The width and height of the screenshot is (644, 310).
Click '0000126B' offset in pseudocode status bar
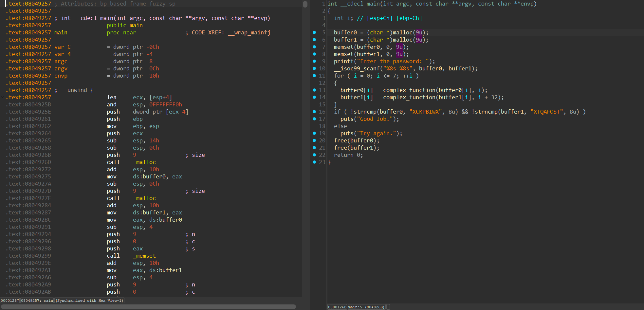click(337, 307)
